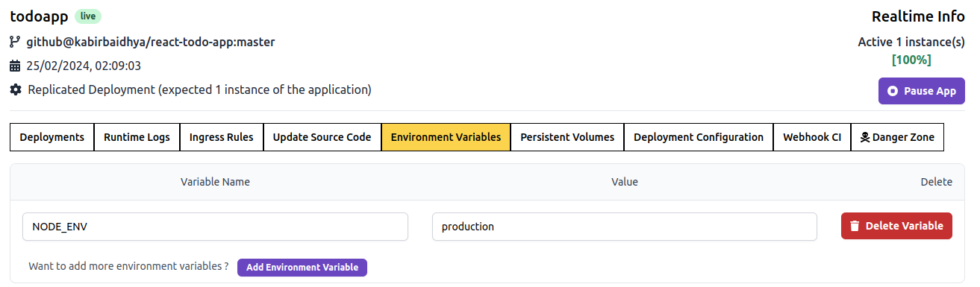Viewport: 980px width, 287px height.
Task: Click the skull icon in Danger Zone tab
Action: (865, 137)
